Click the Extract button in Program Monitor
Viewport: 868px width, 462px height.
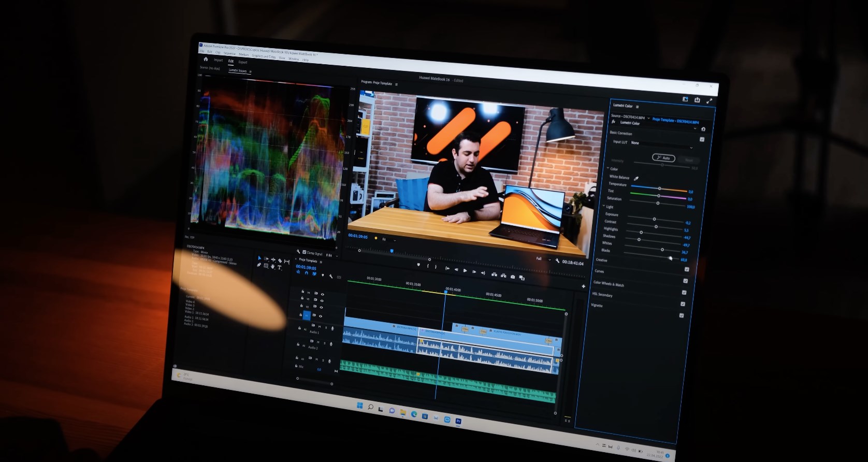pos(503,276)
